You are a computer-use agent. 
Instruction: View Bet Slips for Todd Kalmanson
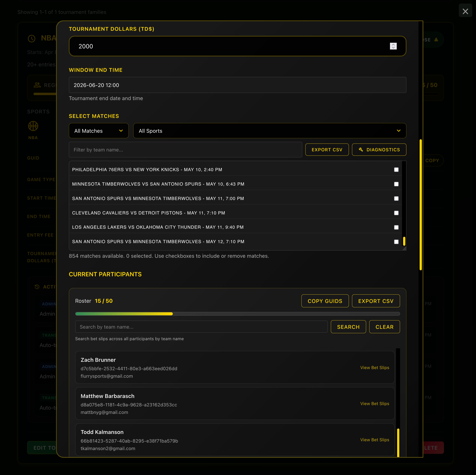[374, 440]
